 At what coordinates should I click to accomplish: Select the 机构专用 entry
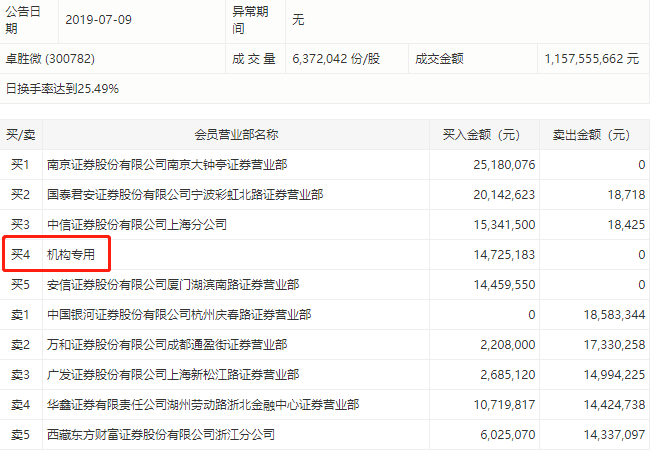71,255
